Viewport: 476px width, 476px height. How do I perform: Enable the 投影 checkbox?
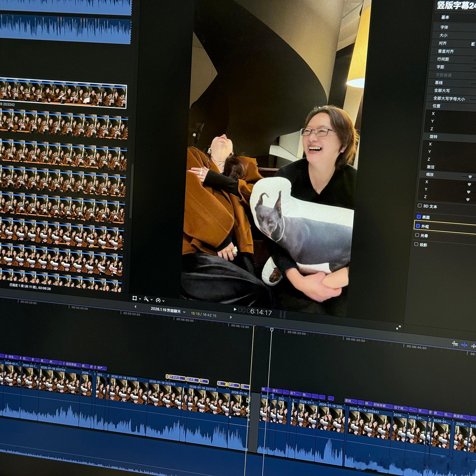pyautogui.click(x=416, y=244)
